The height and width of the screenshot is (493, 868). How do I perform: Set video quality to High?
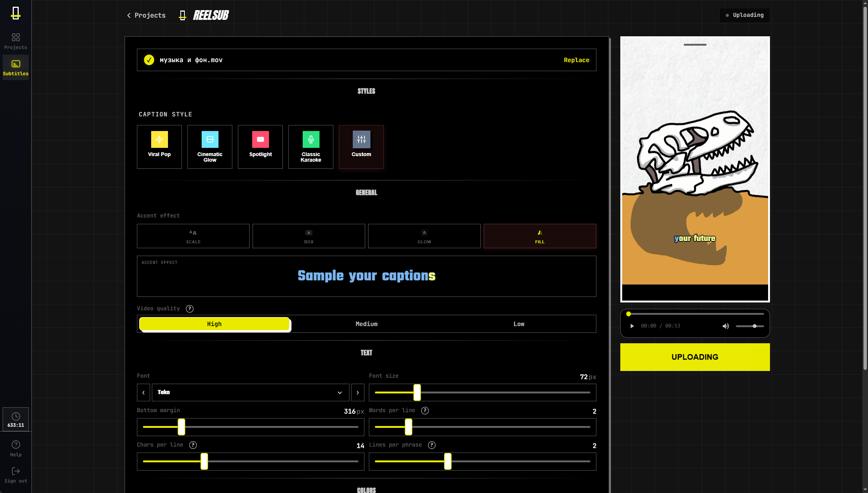[x=214, y=324]
